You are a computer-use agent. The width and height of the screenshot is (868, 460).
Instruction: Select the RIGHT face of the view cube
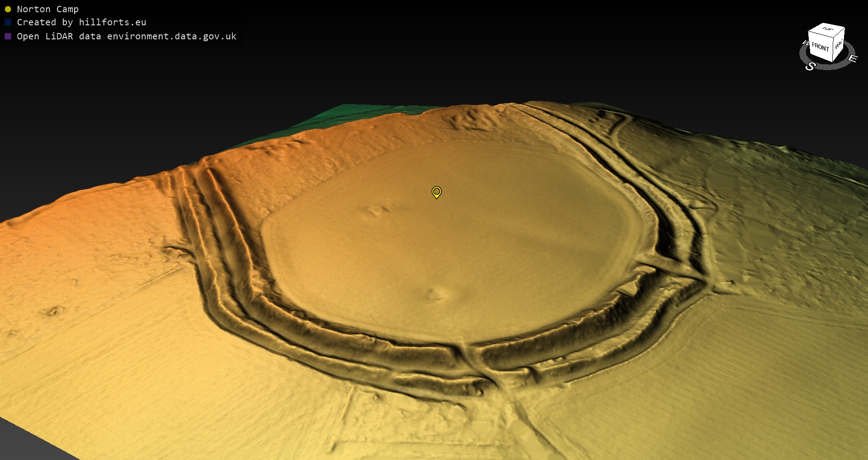pyautogui.click(x=839, y=45)
